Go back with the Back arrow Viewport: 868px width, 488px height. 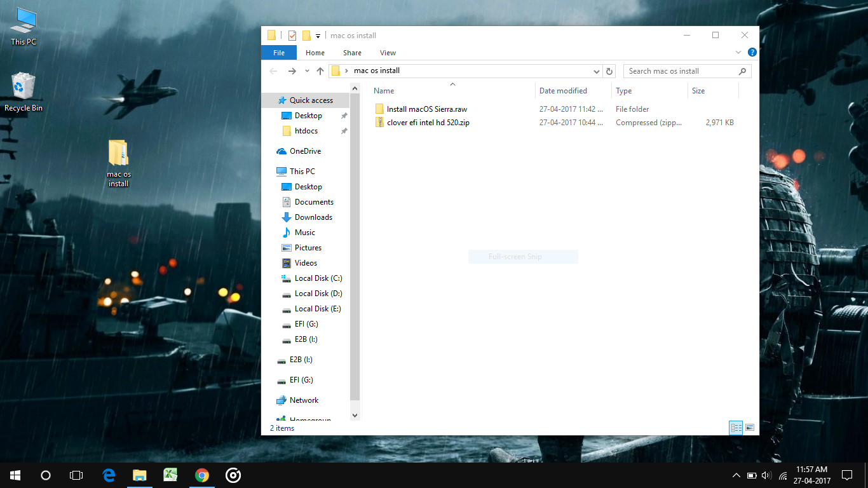click(274, 71)
